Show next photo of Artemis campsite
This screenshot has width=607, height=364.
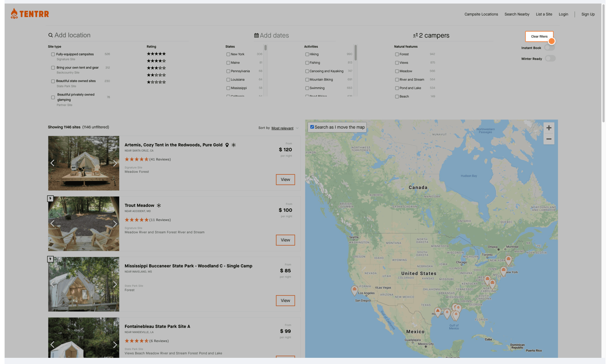tap(115, 163)
